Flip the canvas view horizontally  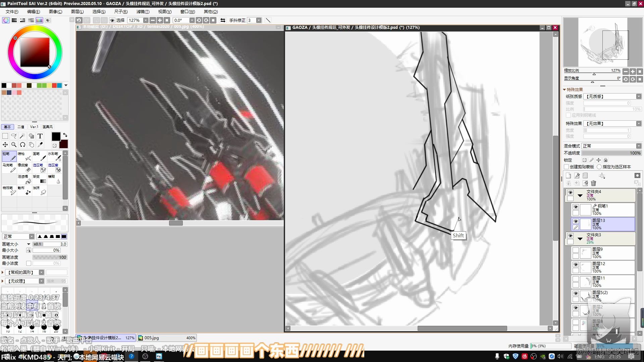[223, 20]
